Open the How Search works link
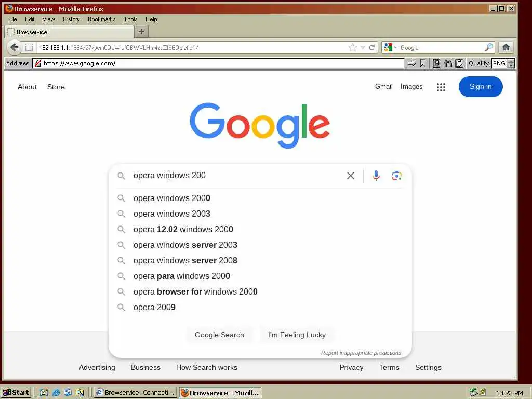This screenshot has height=399, width=532. click(x=207, y=367)
